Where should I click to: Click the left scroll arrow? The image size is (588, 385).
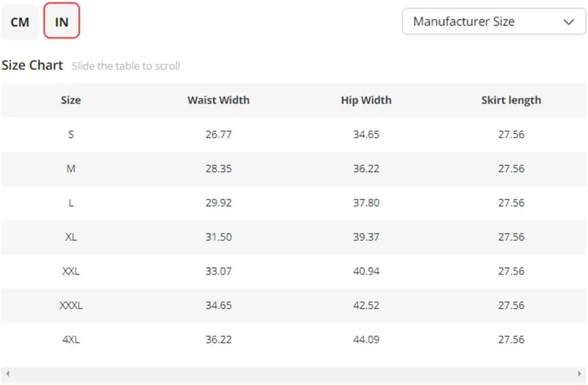point(7,373)
